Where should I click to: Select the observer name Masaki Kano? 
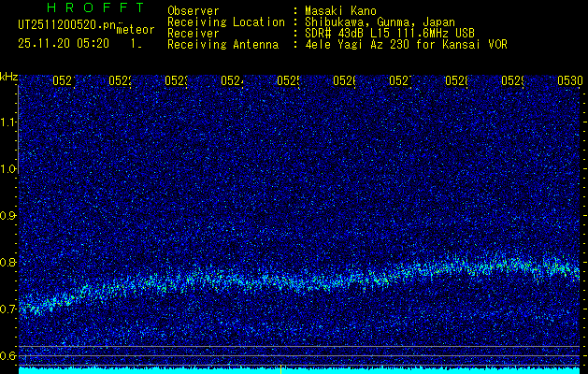click(x=340, y=11)
